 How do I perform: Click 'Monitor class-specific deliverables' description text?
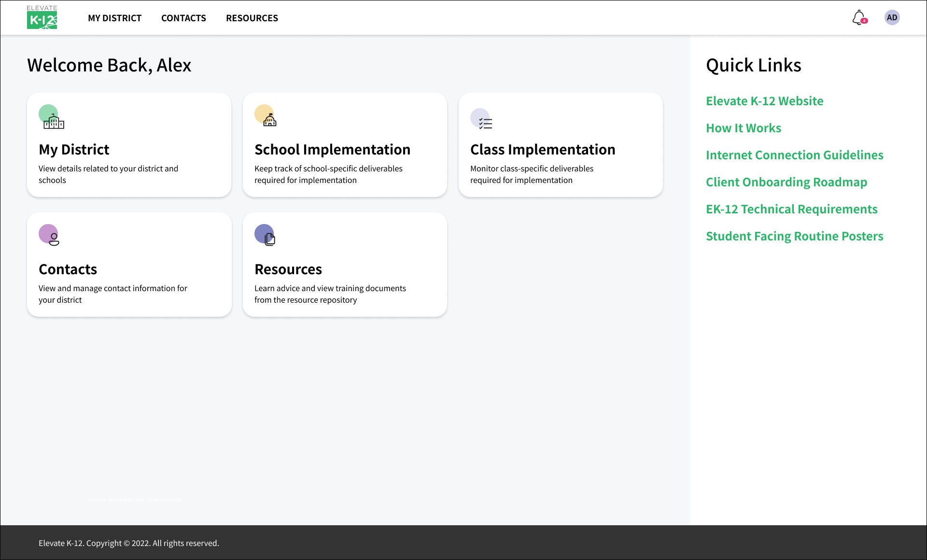(532, 174)
